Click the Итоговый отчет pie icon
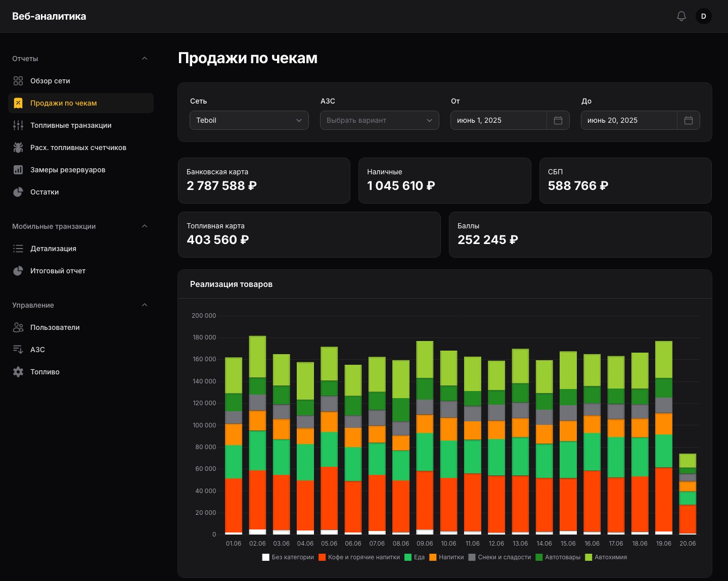The width and height of the screenshot is (728, 581). (x=18, y=271)
